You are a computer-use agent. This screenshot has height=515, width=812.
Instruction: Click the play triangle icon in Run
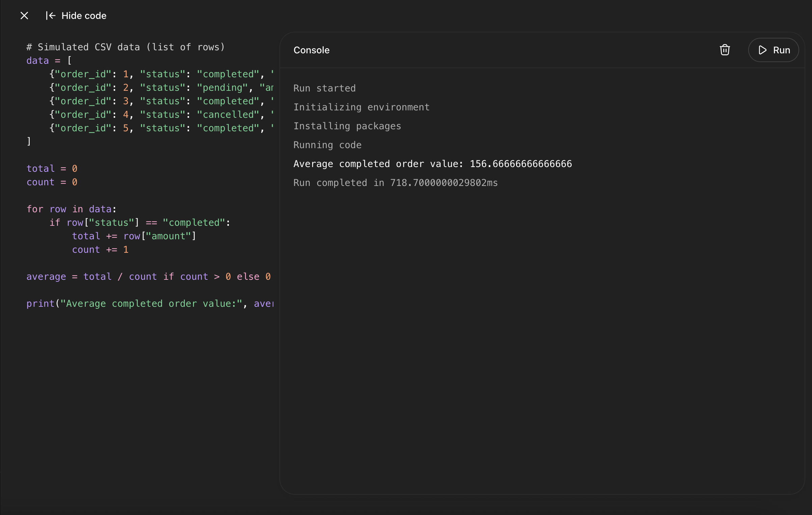(x=762, y=50)
